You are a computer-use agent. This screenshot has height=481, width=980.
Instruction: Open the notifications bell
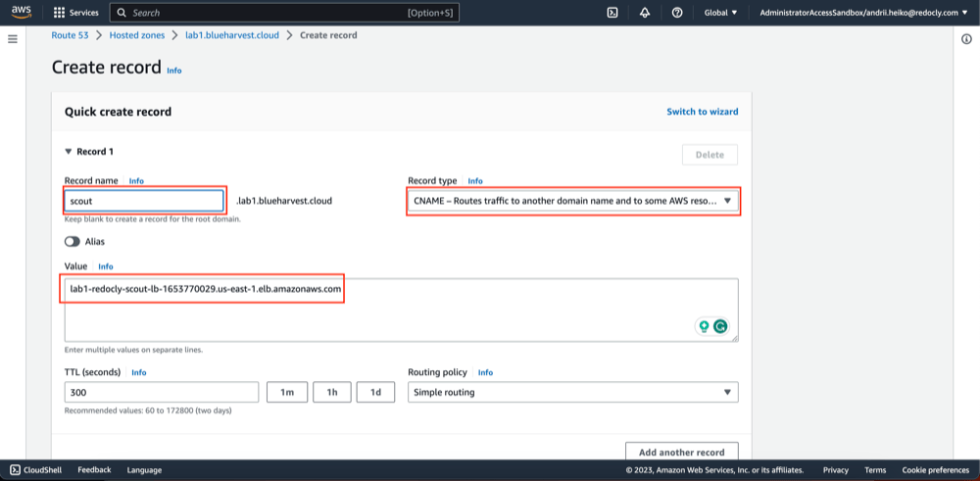645,13
